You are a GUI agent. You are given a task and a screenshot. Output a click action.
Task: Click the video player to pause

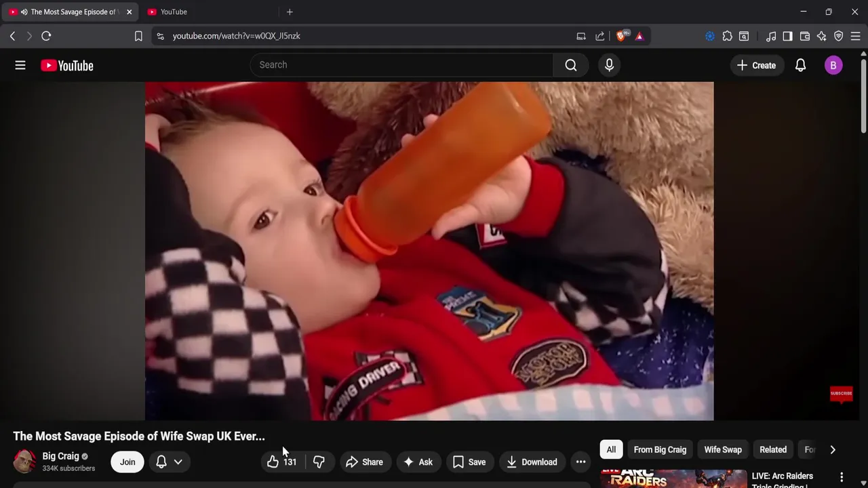click(x=429, y=251)
